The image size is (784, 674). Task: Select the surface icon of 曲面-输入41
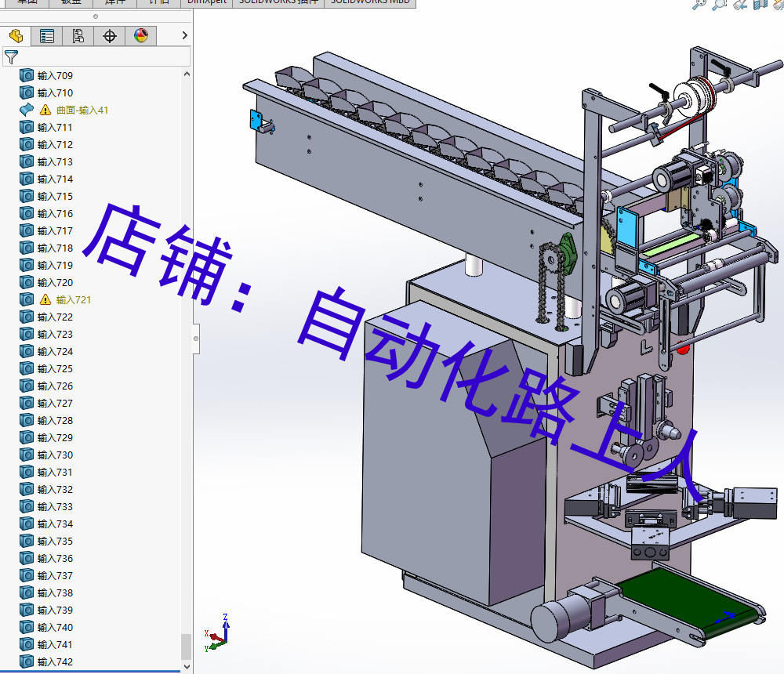tap(27, 110)
